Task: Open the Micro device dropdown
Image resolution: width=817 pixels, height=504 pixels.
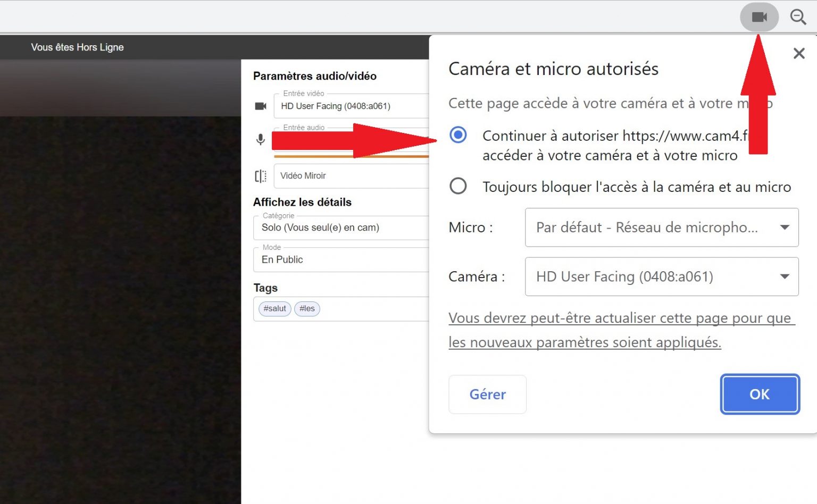Action: pyautogui.click(x=662, y=228)
